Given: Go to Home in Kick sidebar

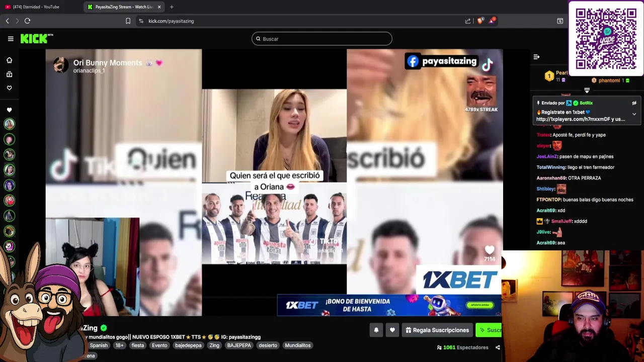Looking at the screenshot, I should [x=9, y=60].
